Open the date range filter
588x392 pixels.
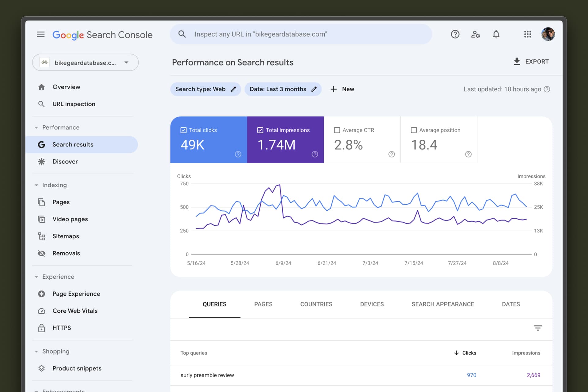pyautogui.click(x=283, y=89)
